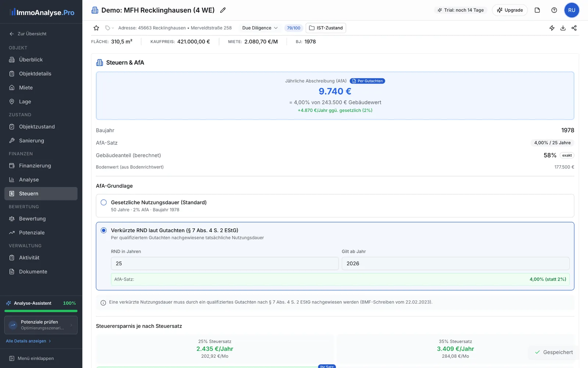588x368 pixels.
Task: Click the info icon beside the Gutachten notice
Action: (x=103, y=303)
